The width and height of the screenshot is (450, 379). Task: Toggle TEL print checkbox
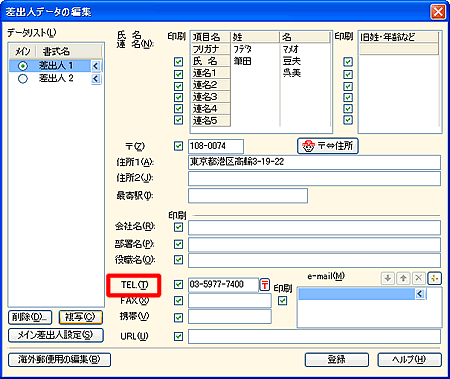coord(178,284)
